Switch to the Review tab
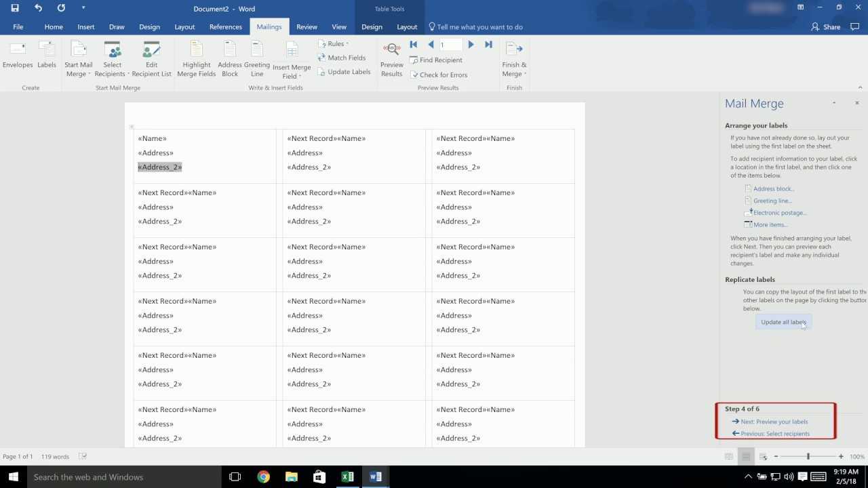 pyautogui.click(x=307, y=26)
